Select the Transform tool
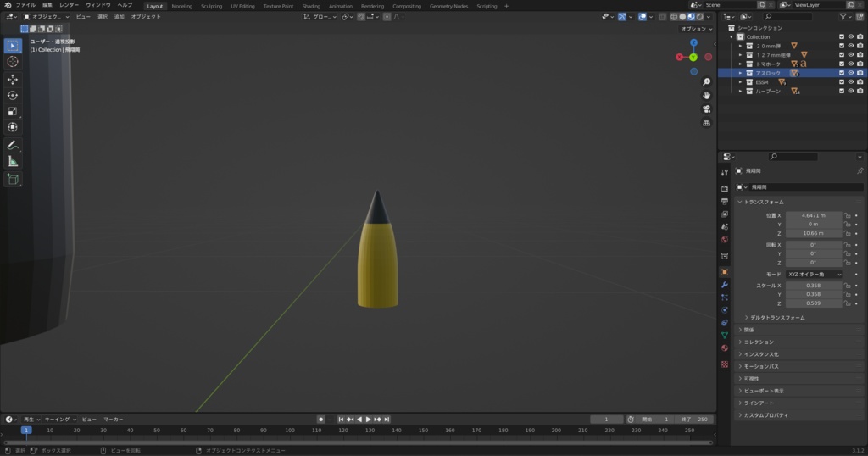The height and width of the screenshot is (456, 868). point(13,128)
